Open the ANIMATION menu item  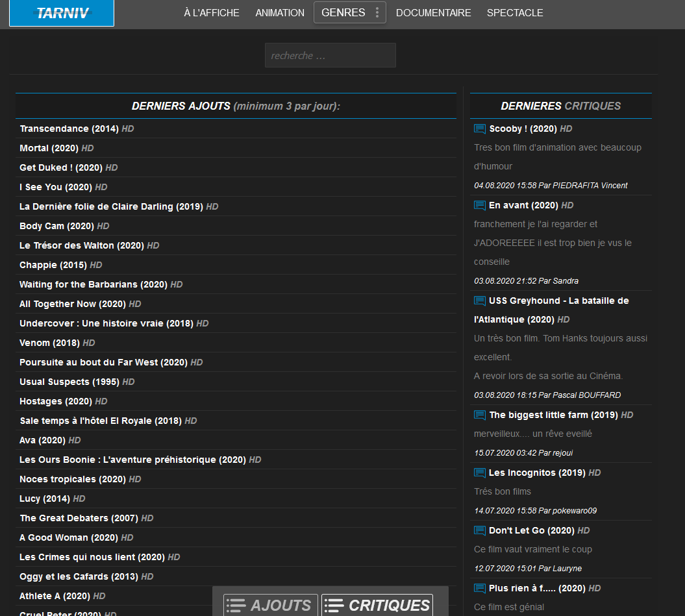(280, 13)
